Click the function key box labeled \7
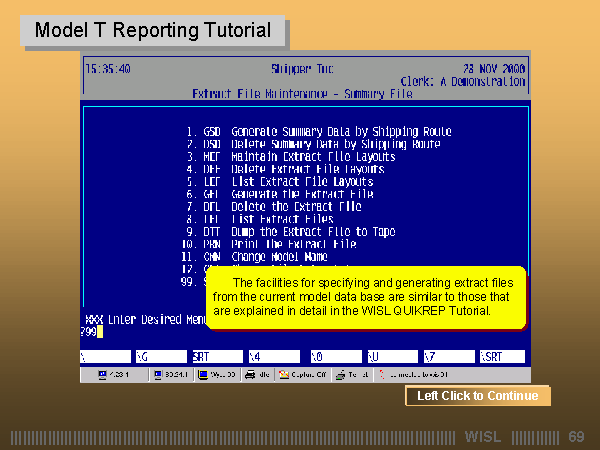Viewport: 600px width, 450px height. [449, 357]
